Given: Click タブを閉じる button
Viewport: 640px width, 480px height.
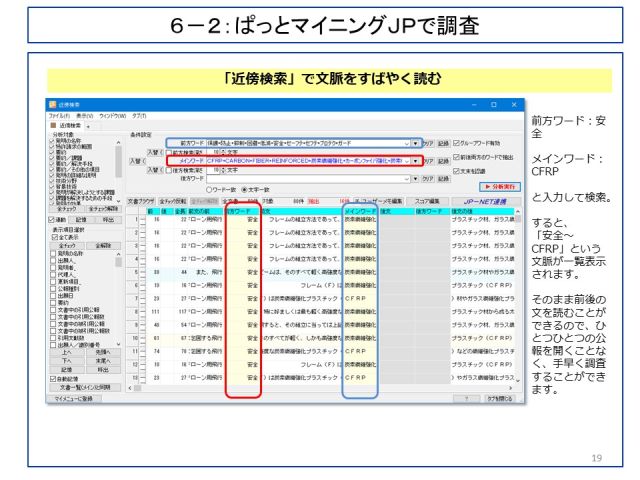Looking at the screenshot, I should pyautogui.click(x=500, y=399).
